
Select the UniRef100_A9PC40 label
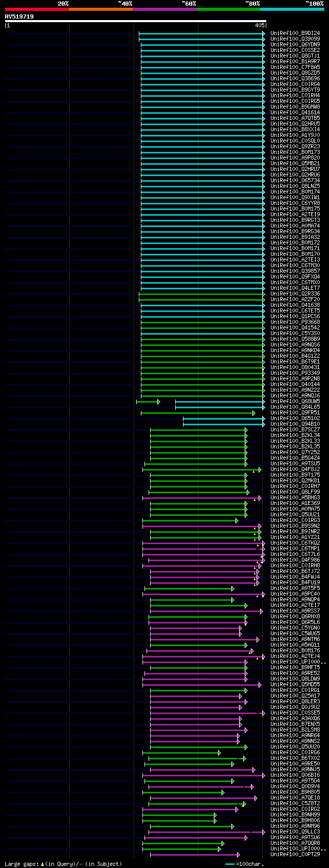click(295, 594)
